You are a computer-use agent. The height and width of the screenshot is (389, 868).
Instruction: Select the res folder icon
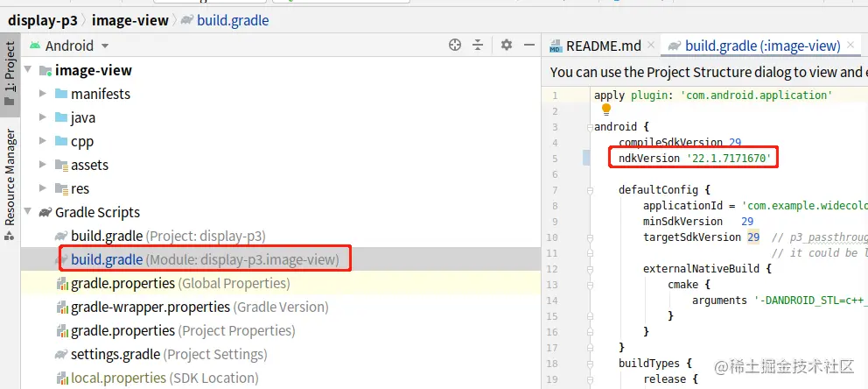pos(61,188)
